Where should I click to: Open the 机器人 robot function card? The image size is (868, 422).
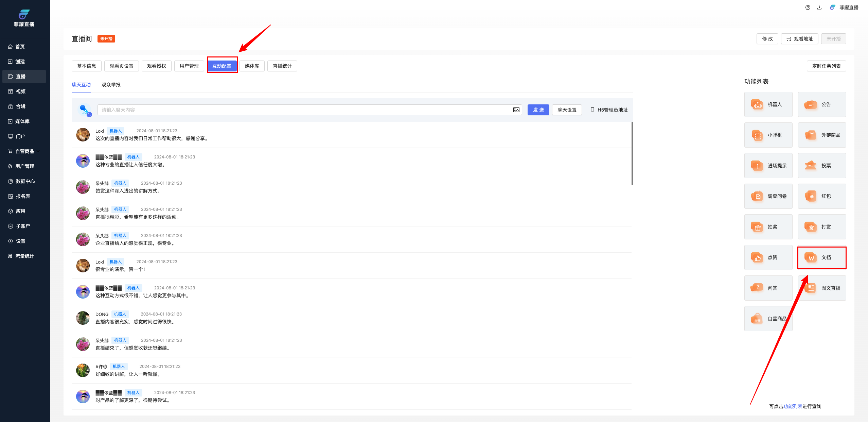click(768, 104)
